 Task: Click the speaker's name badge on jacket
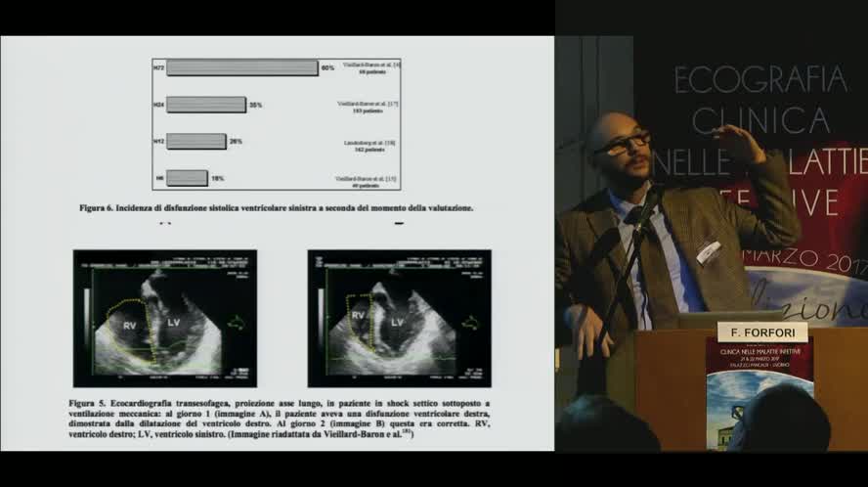708,252
